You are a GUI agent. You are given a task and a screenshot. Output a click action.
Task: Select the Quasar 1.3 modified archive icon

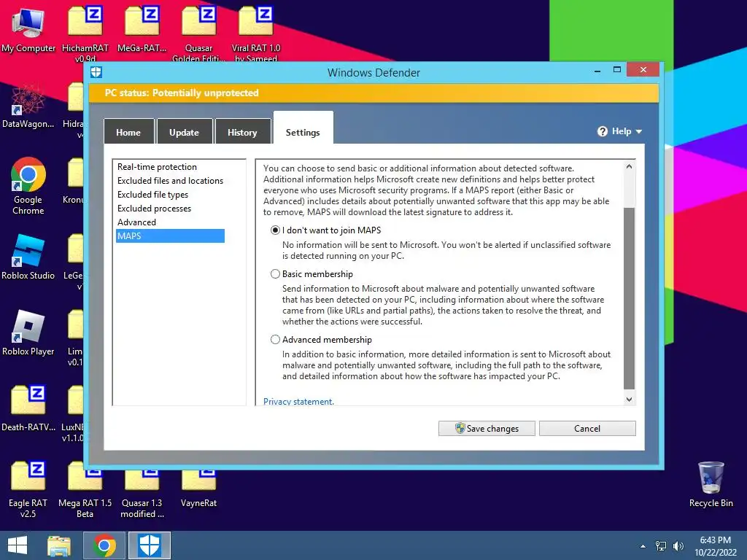pos(142,493)
